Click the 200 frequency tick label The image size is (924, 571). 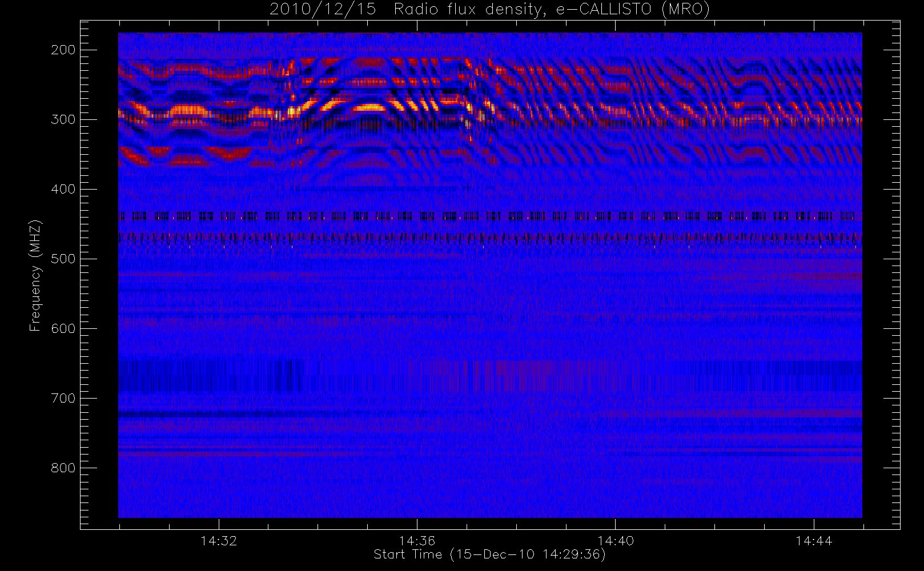63,50
